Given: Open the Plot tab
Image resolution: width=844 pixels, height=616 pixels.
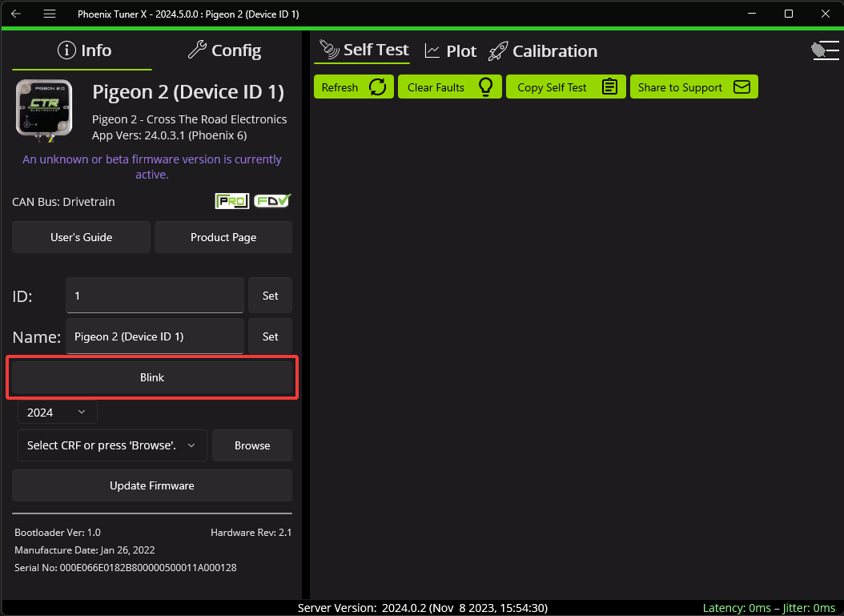Looking at the screenshot, I should click(x=450, y=51).
